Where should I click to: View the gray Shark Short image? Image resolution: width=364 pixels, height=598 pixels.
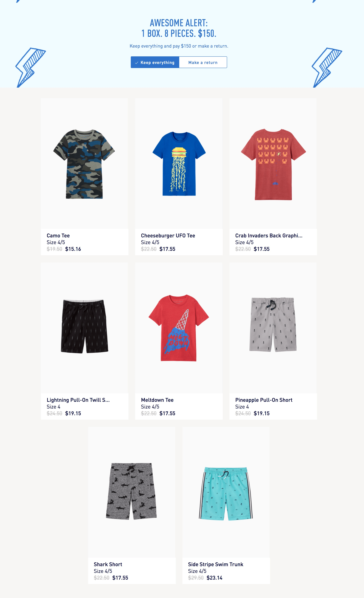click(132, 492)
